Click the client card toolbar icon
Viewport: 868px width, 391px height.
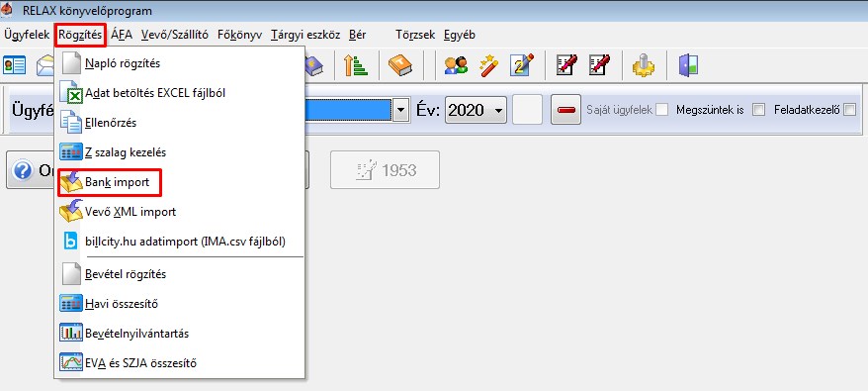coord(15,65)
